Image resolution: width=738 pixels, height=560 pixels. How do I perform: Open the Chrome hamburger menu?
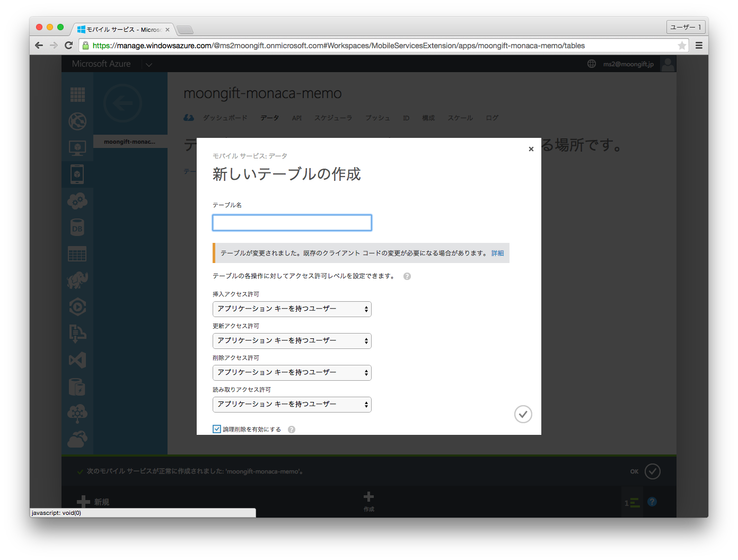[699, 46]
